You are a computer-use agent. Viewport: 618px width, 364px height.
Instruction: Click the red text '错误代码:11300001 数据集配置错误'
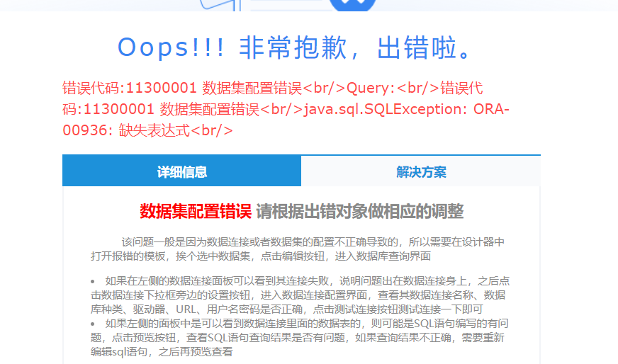coord(182,88)
